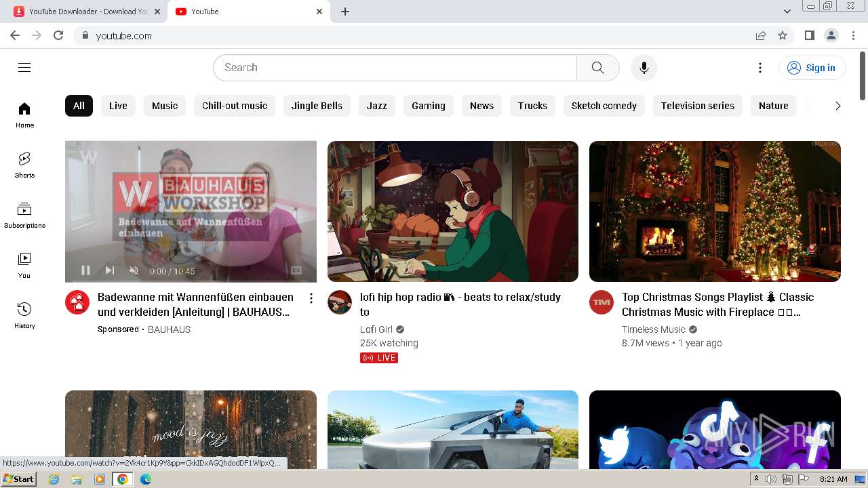Open the YouTube settings three-dot menu
The height and width of the screenshot is (488, 868).
(760, 67)
